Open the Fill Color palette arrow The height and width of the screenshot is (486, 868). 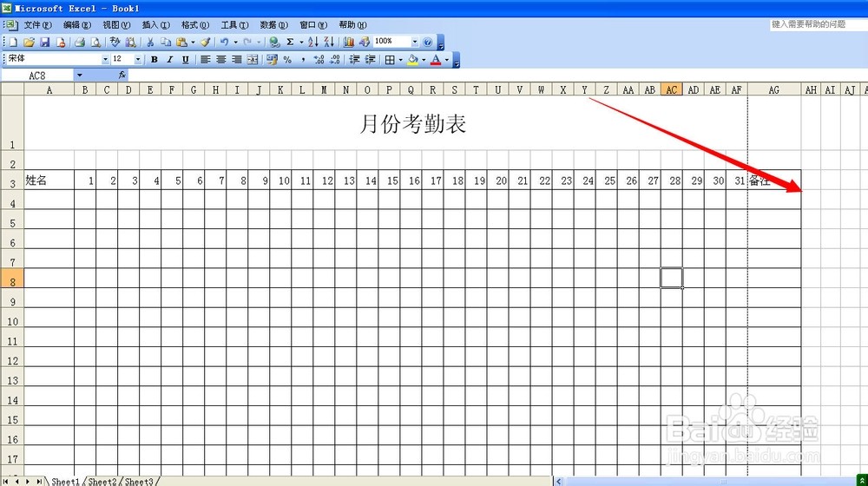pyautogui.click(x=424, y=60)
